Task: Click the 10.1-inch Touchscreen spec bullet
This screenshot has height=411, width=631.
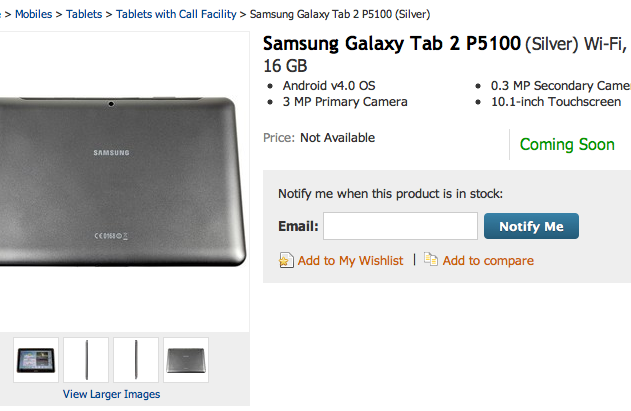Action: (x=555, y=101)
